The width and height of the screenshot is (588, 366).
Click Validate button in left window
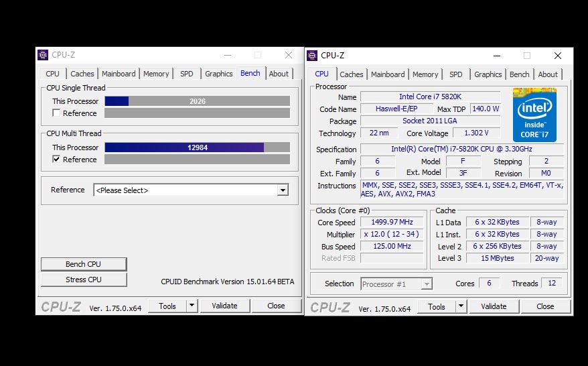(224, 306)
